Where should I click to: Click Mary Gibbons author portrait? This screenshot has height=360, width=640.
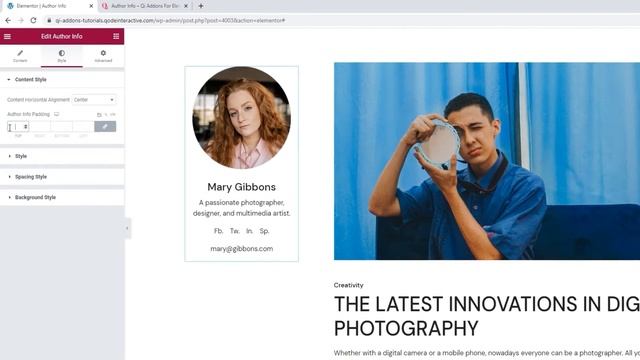point(242,118)
